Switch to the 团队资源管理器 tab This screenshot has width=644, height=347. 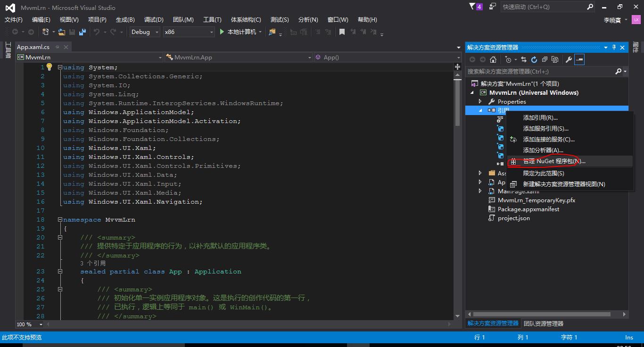point(544,323)
